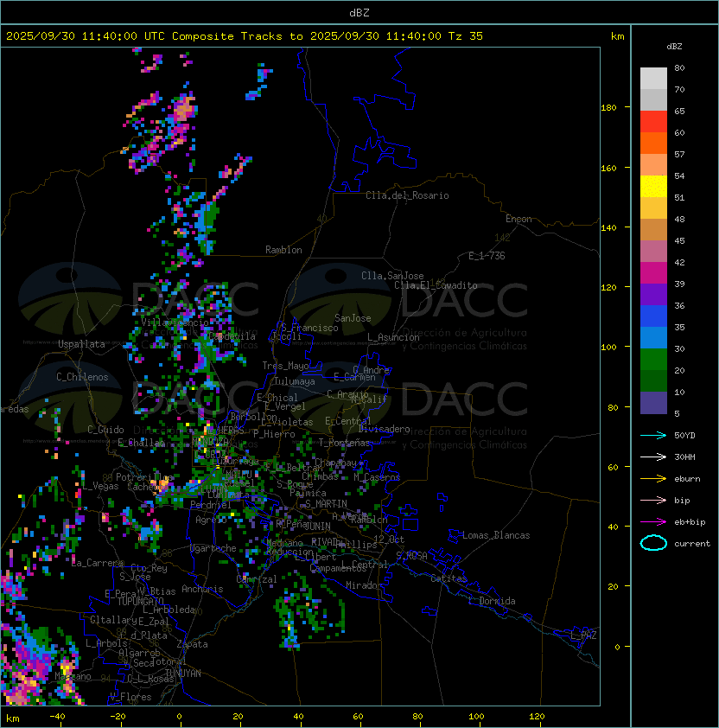
Task: Click the Carrizal place label
Action: click(x=257, y=579)
